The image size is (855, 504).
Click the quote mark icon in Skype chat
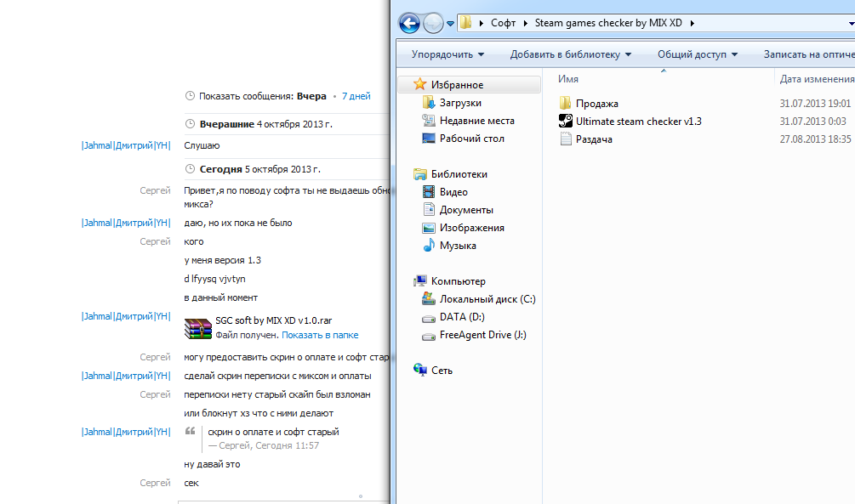pyautogui.click(x=191, y=431)
